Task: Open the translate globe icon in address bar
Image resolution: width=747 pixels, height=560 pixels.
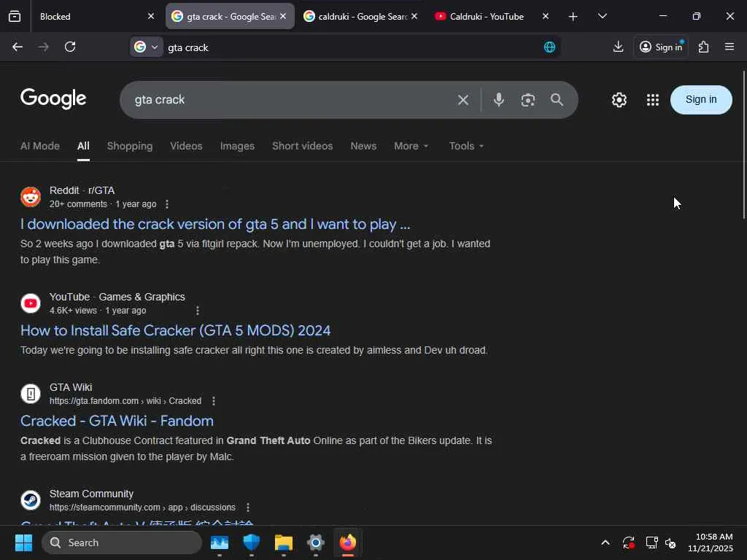Action: (x=549, y=47)
